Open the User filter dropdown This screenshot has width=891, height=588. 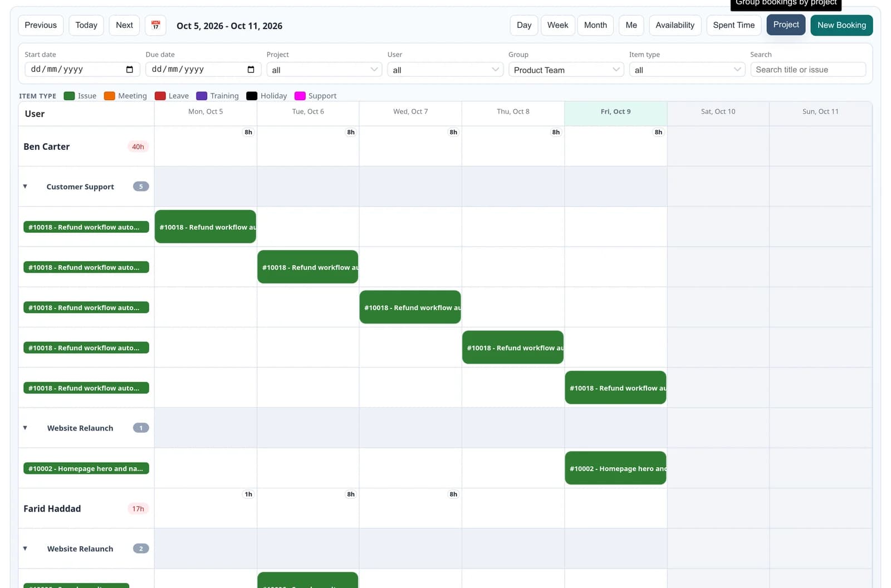tap(445, 70)
